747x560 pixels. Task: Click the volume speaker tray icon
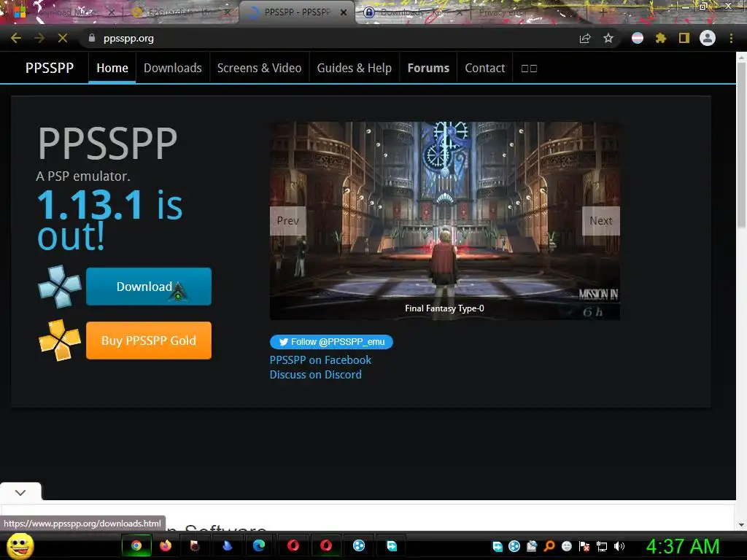pos(619,546)
